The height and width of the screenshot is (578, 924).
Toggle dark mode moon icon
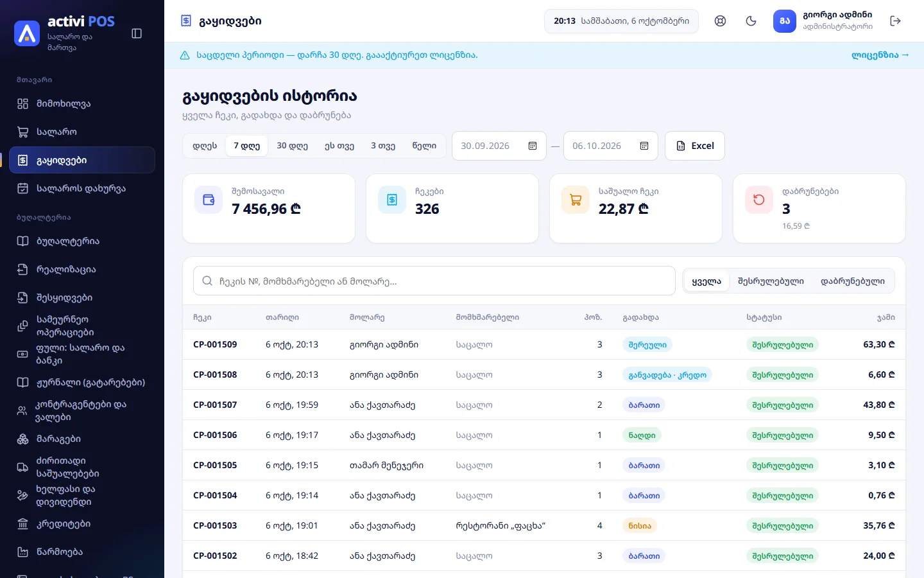751,21
